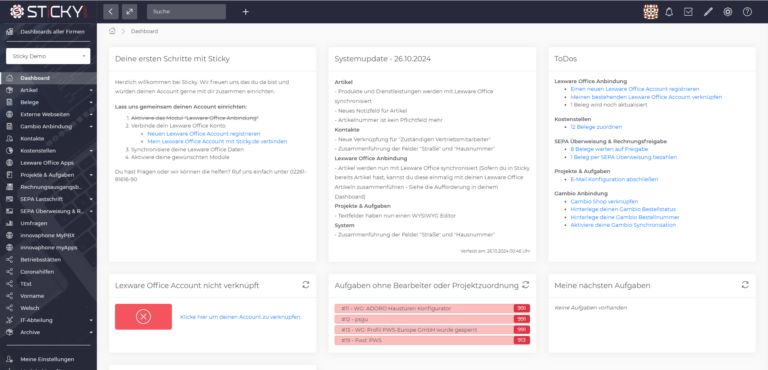Open the notifications bell icon
The height and width of the screenshot is (370, 768).
[669, 12]
